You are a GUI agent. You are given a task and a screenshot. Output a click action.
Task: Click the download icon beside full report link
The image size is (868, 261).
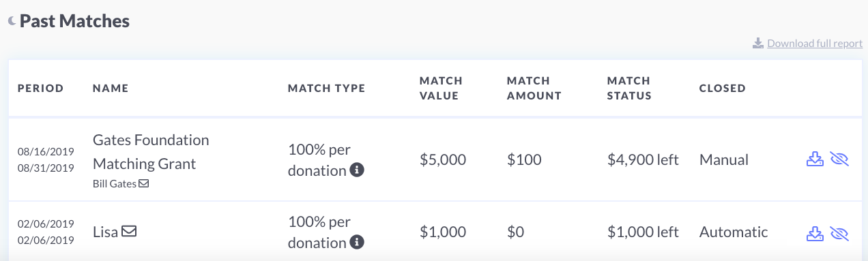click(758, 43)
